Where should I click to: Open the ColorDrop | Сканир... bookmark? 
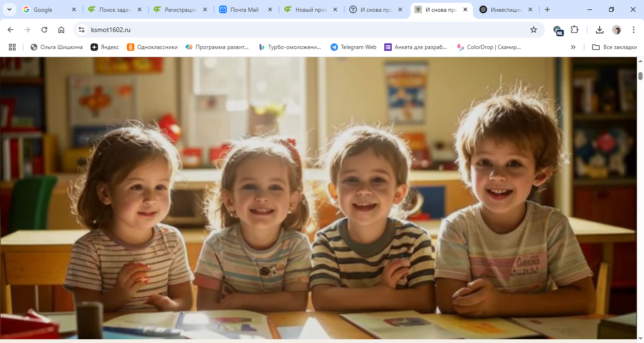click(x=489, y=47)
